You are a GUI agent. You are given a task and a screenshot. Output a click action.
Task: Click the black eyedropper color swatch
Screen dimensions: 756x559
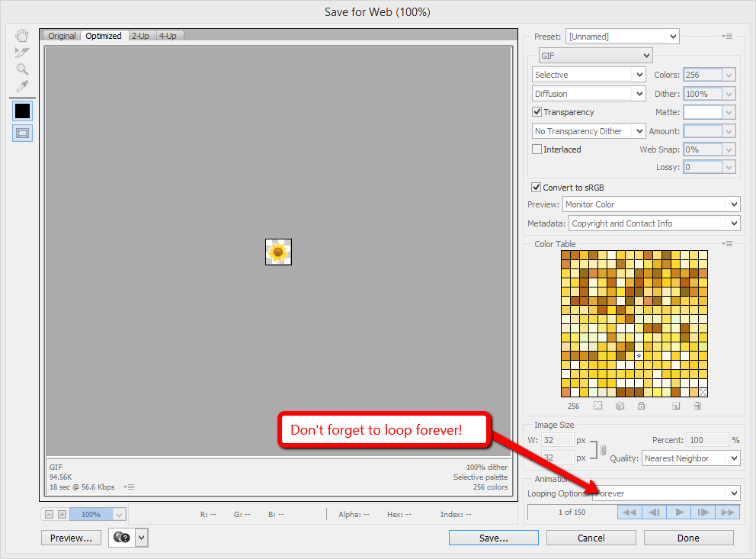(22, 111)
